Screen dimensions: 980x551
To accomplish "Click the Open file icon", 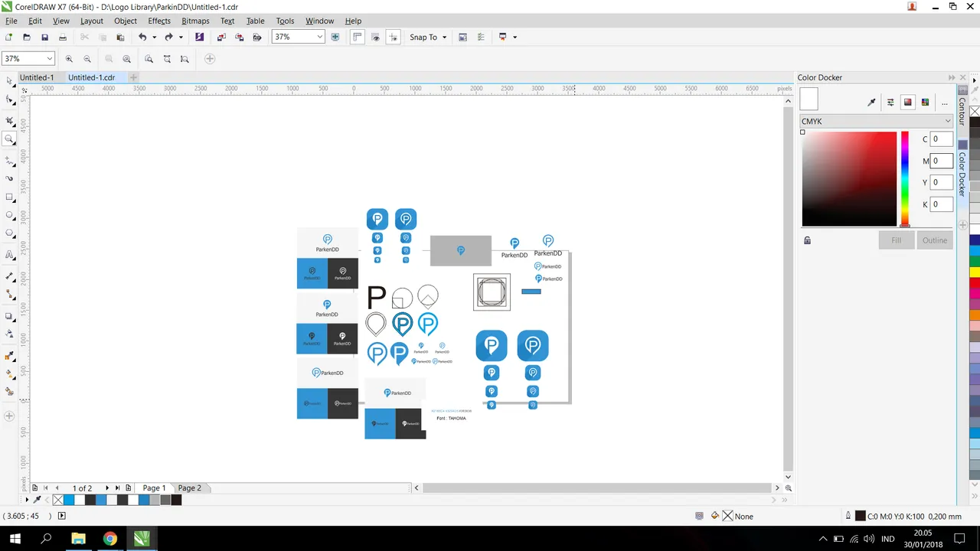I will point(27,37).
